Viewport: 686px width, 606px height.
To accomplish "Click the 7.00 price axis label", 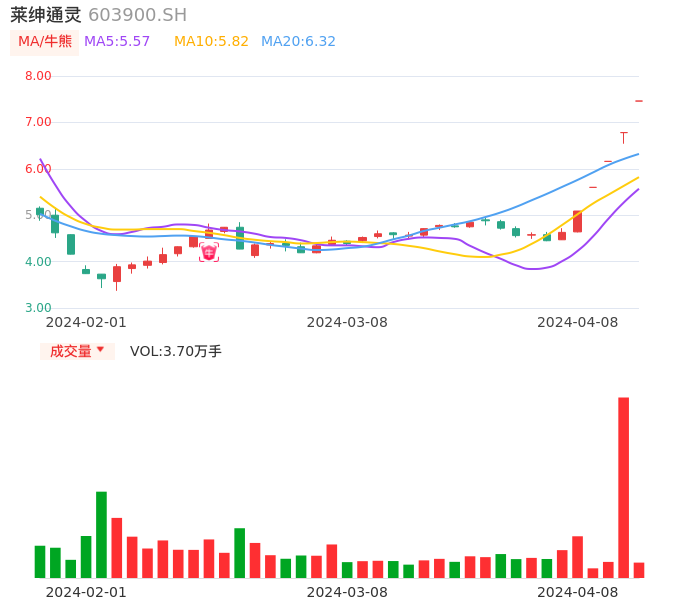I will (x=38, y=122).
